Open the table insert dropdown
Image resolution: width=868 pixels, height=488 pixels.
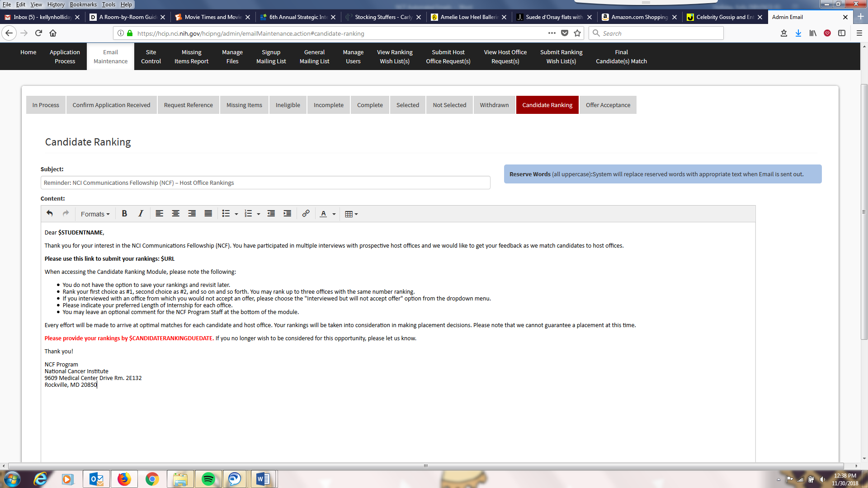tap(351, 214)
